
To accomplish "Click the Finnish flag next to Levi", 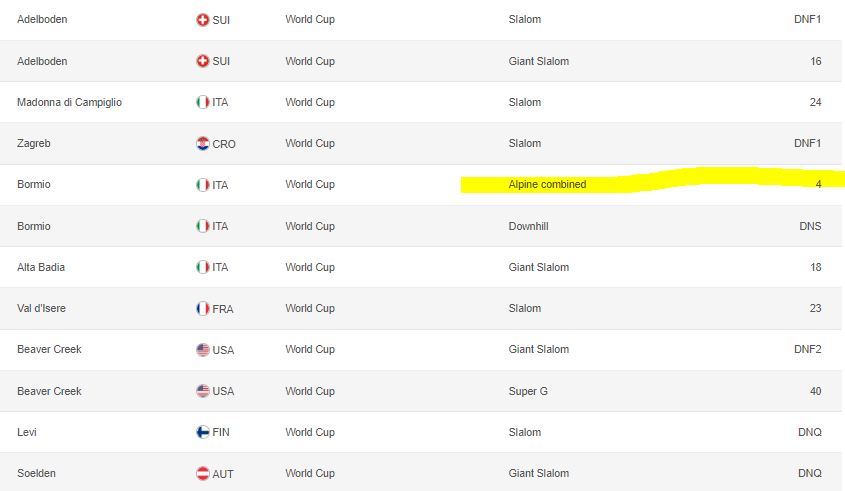I will [x=203, y=432].
